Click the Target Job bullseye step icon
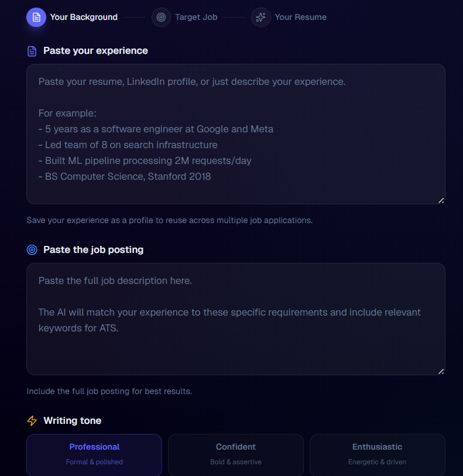This screenshot has width=463, height=476. (161, 17)
